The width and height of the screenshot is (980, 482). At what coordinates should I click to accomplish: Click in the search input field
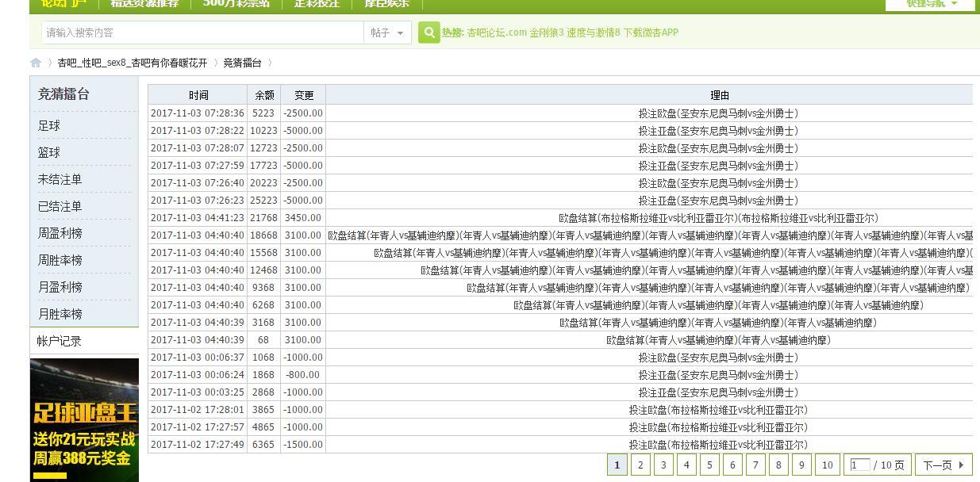point(202,33)
